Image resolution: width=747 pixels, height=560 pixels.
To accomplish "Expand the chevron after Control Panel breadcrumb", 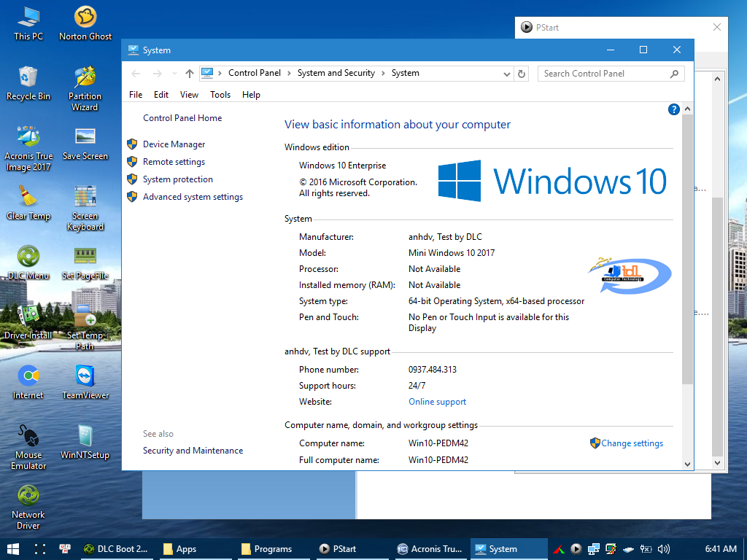I will pyautogui.click(x=289, y=74).
